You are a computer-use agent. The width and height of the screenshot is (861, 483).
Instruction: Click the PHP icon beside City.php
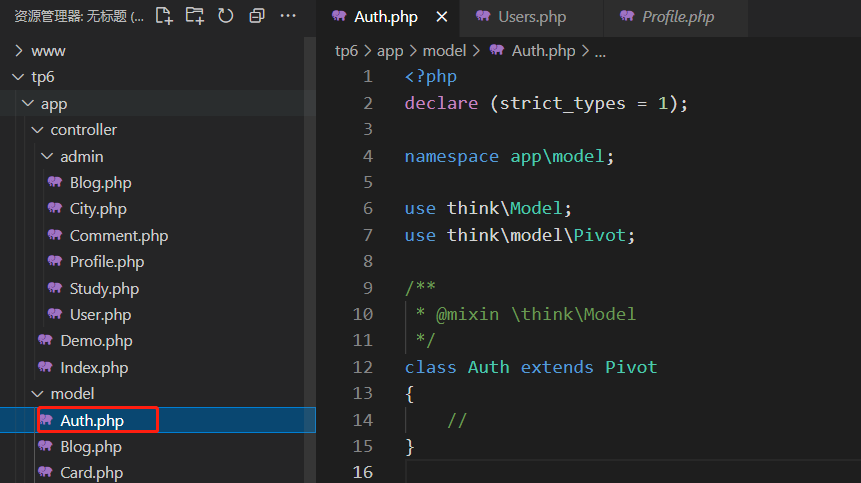coord(55,208)
